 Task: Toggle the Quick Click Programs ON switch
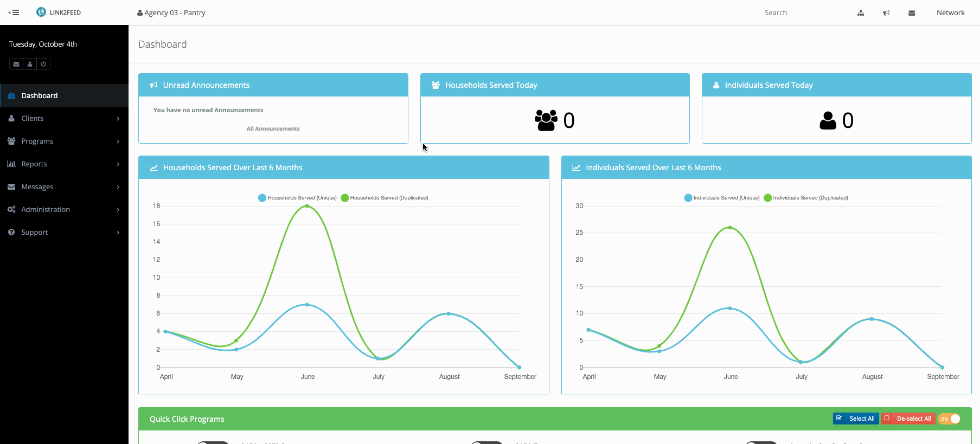(x=950, y=419)
